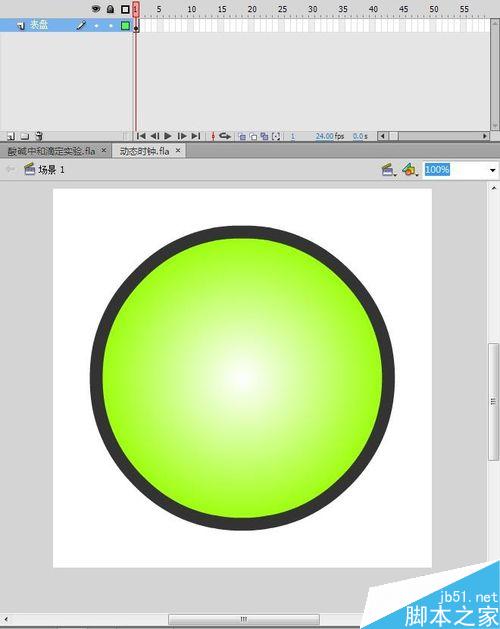Click the center frame playhead icon
Screen dimensions: 500x629
tap(213, 136)
